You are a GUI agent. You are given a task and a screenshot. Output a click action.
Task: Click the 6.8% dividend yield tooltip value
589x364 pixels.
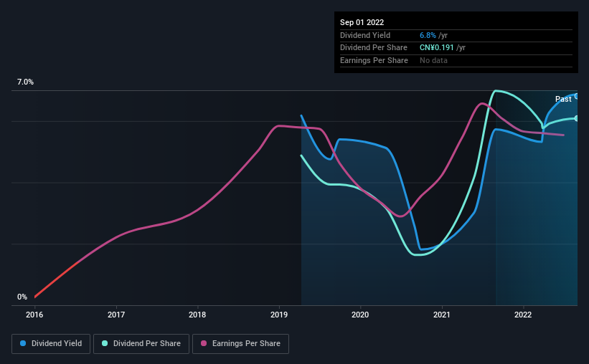[x=428, y=35]
